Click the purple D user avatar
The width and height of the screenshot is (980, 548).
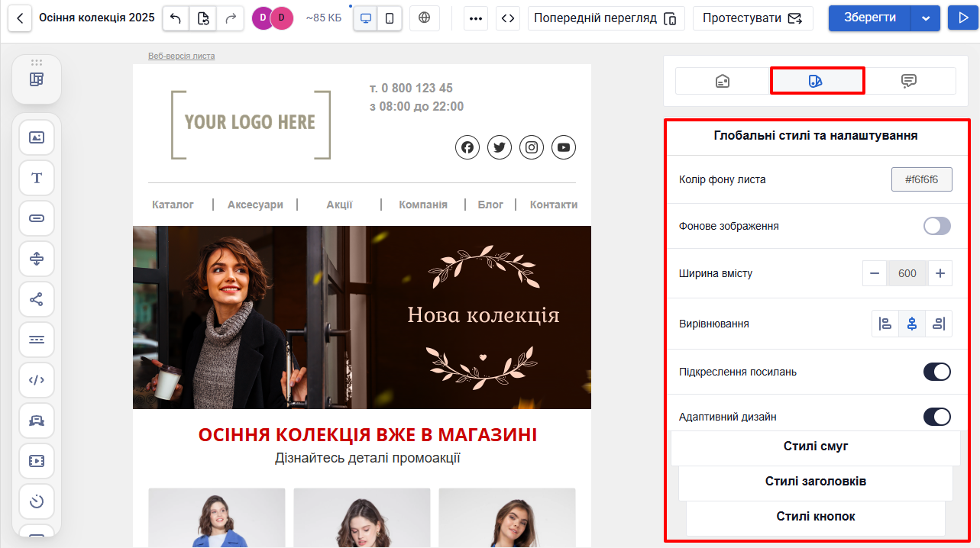(x=263, y=18)
